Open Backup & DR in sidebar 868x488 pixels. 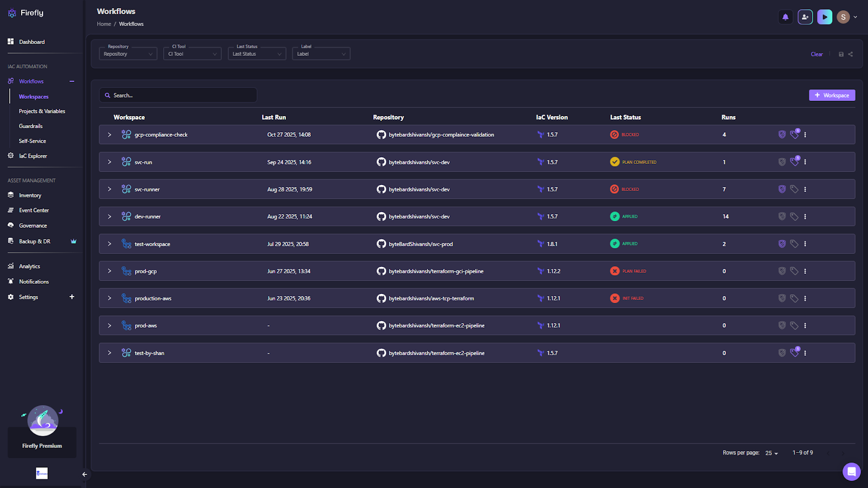point(34,241)
